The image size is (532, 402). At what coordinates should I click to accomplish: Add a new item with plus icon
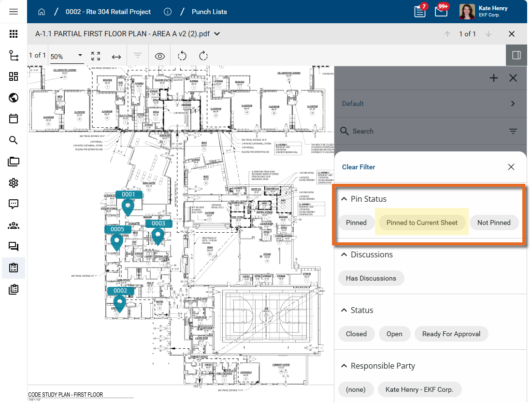point(493,78)
